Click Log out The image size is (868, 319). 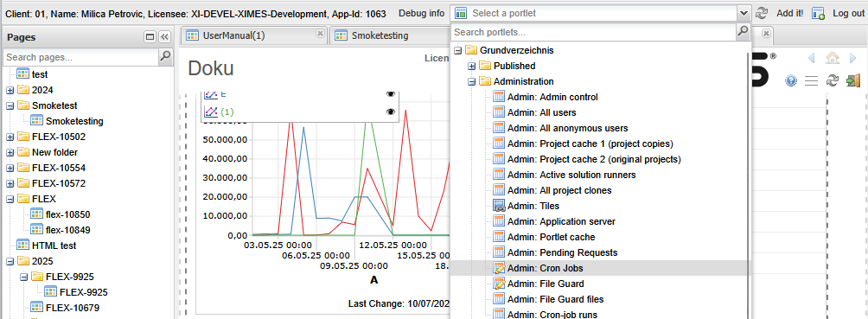[848, 13]
